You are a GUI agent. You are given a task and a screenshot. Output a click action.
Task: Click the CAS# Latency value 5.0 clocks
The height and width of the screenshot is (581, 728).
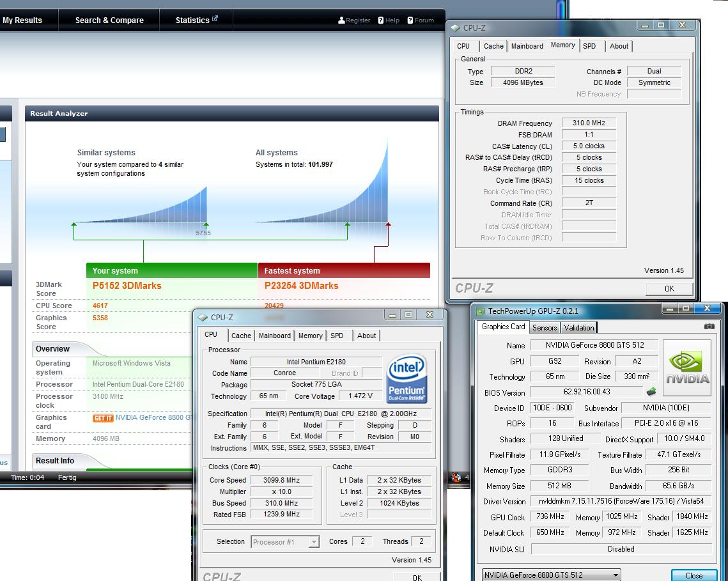pos(589,146)
